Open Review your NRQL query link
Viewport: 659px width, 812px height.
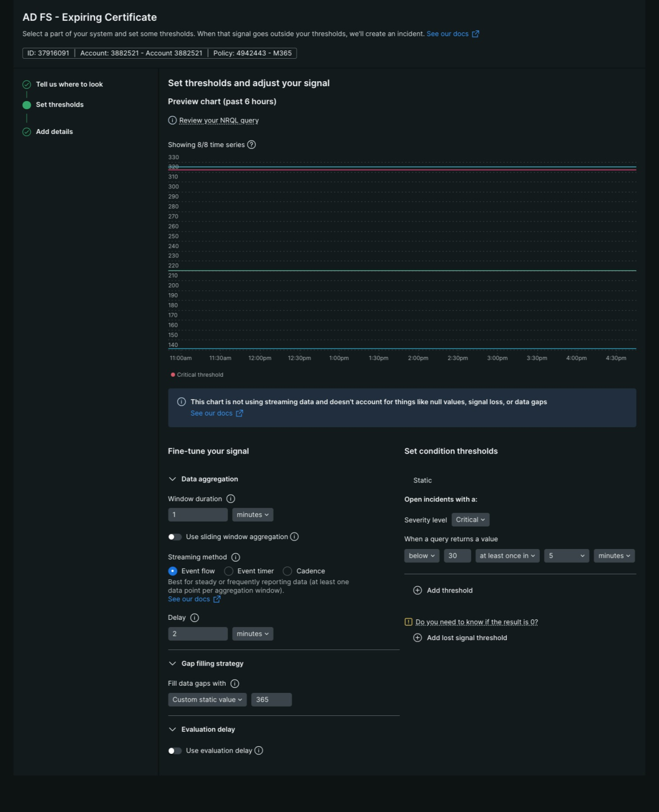219,121
